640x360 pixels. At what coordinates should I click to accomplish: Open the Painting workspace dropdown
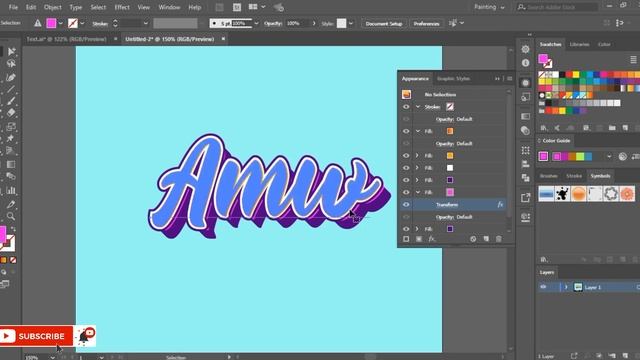coord(489,7)
